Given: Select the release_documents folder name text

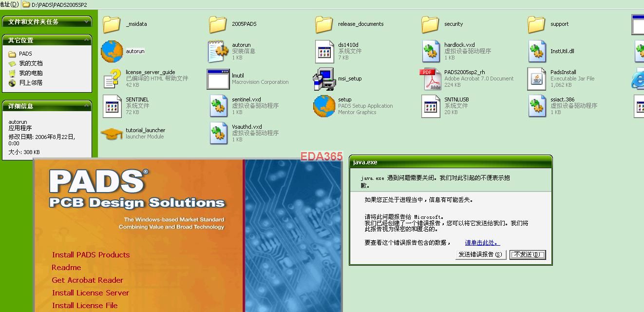Looking at the screenshot, I should click(x=360, y=24).
